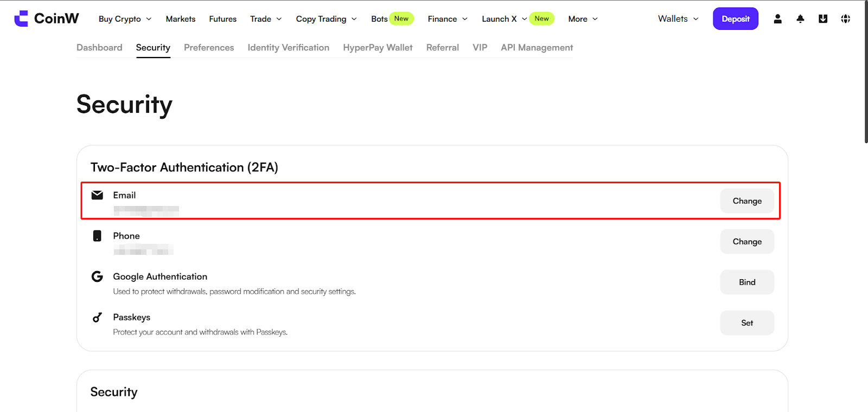Open the Futures menu item
This screenshot has width=868, height=412.
tap(223, 19)
